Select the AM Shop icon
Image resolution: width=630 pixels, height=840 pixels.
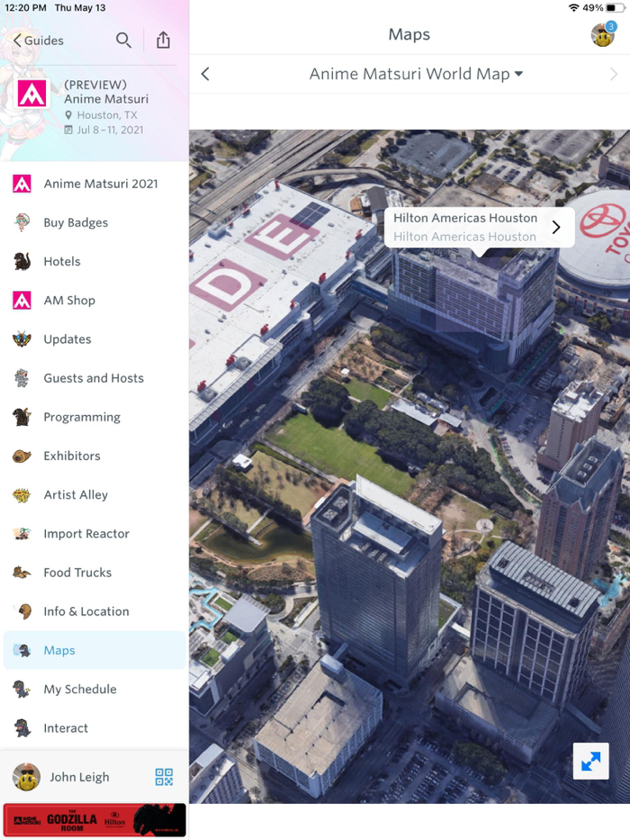pyautogui.click(x=22, y=301)
